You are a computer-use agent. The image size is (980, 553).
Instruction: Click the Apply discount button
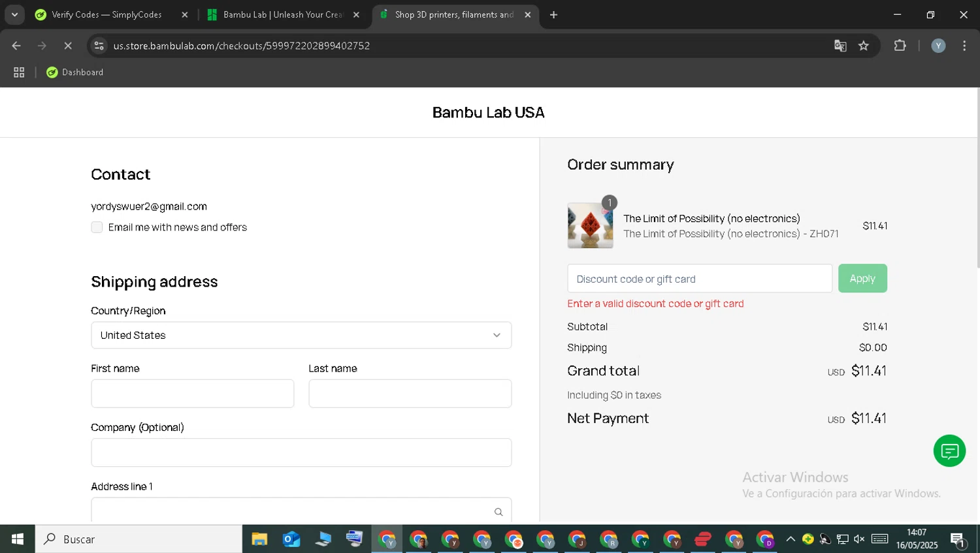pos(862,279)
